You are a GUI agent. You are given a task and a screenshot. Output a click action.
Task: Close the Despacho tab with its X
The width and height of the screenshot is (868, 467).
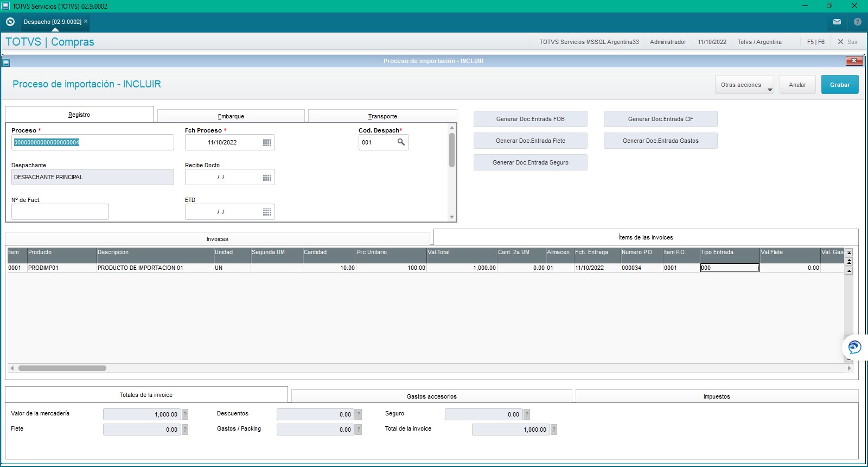(86, 21)
